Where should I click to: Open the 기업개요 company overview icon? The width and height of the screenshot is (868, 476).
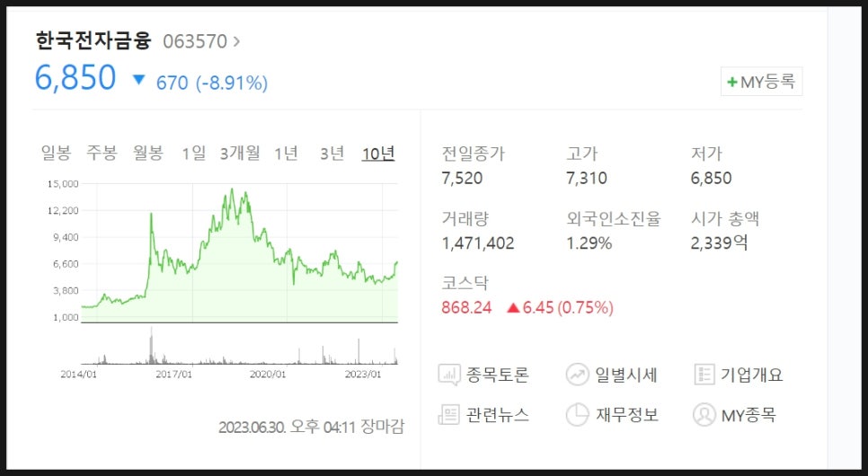pos(704,375)
